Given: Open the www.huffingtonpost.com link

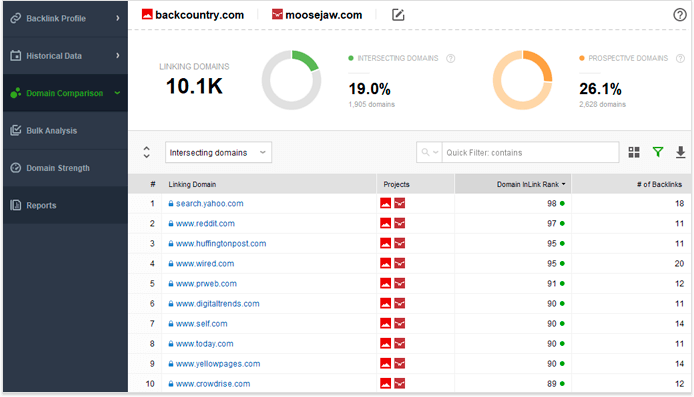Looking at the screenshot, I should (x=221, y=243).
